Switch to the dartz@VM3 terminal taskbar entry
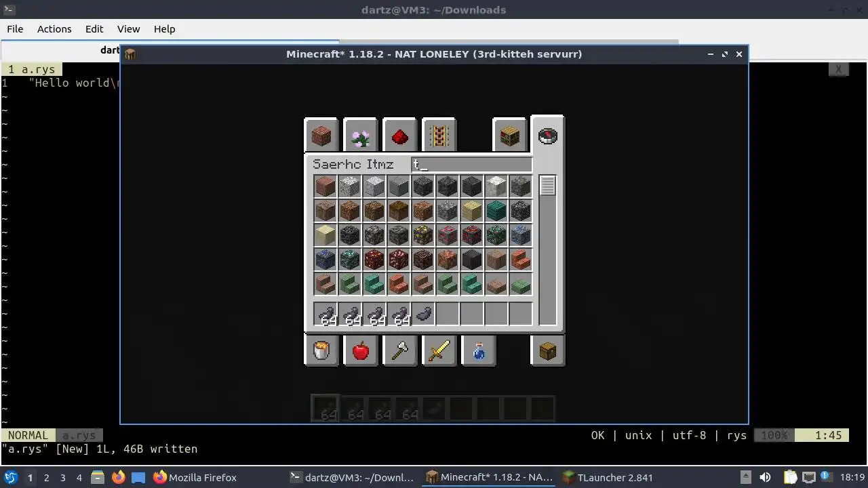Image resolution: width=868 pixels, height=488 pixels. [x=351, y=477]
